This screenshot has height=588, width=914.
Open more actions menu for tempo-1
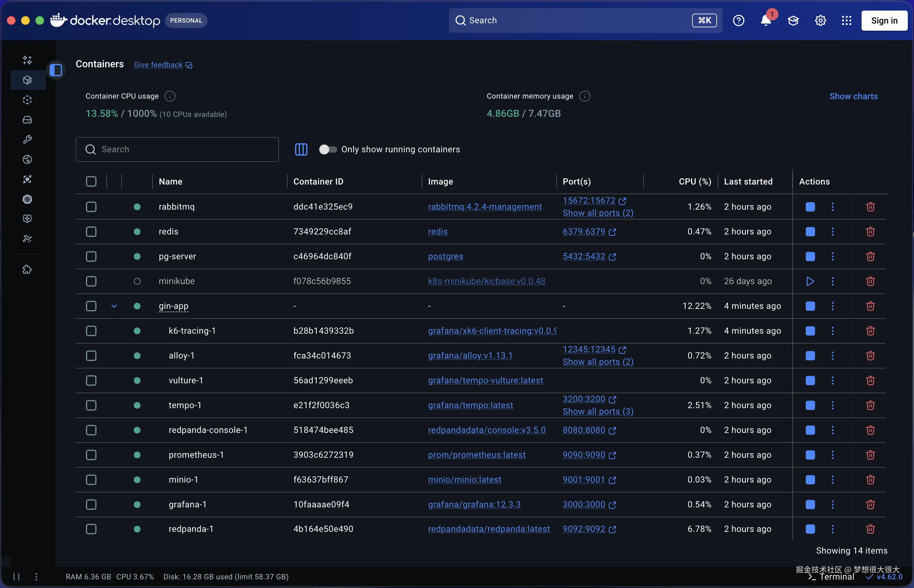[x=833, y=405]
